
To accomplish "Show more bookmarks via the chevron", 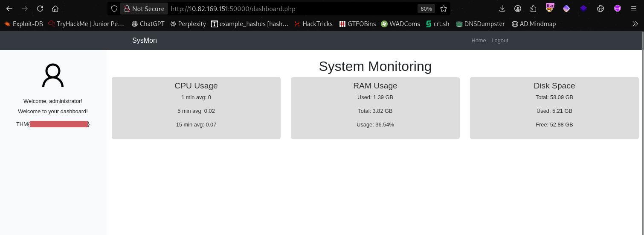I will pos(635,24).
